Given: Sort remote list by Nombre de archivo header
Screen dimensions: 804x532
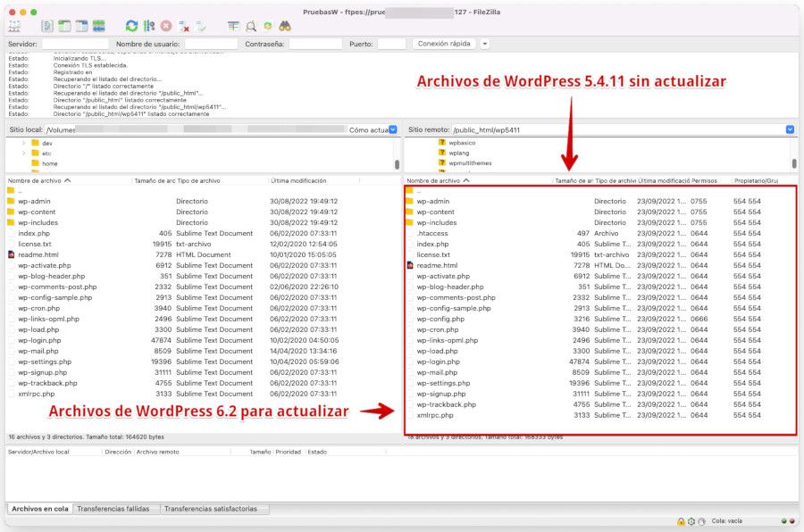Looking at the screenshot, I should pyautogui.click(x=438, y=181).
